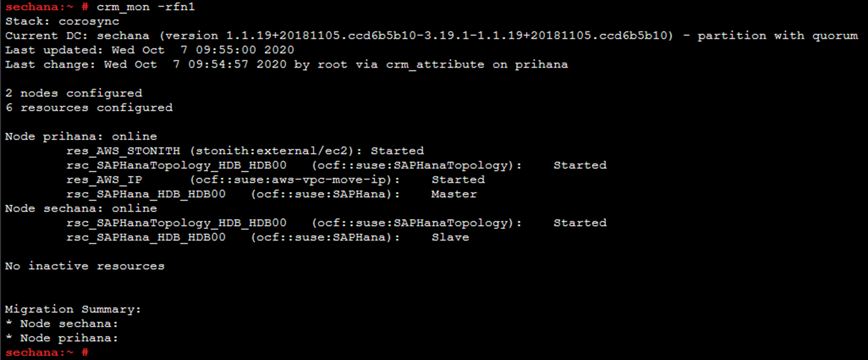This screenshot has width=868, height=360.
Task: Click the 'Stack: corosync' line
Action: point(62,22)
